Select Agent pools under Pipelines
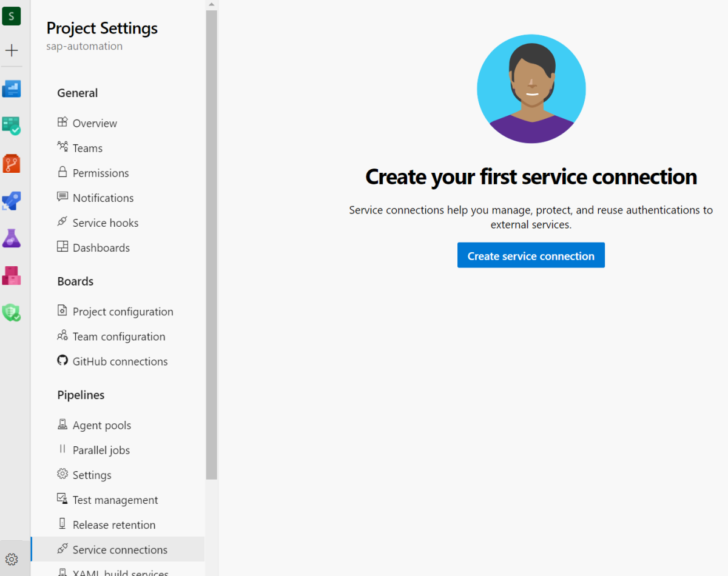728x576 pixels. coord(102,425)
